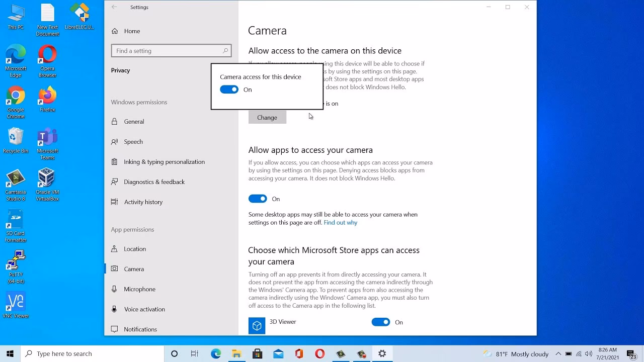Disable camera access for 3D Viewer
The width and height of the screenshot is (644, 362).
pos(380,322)
